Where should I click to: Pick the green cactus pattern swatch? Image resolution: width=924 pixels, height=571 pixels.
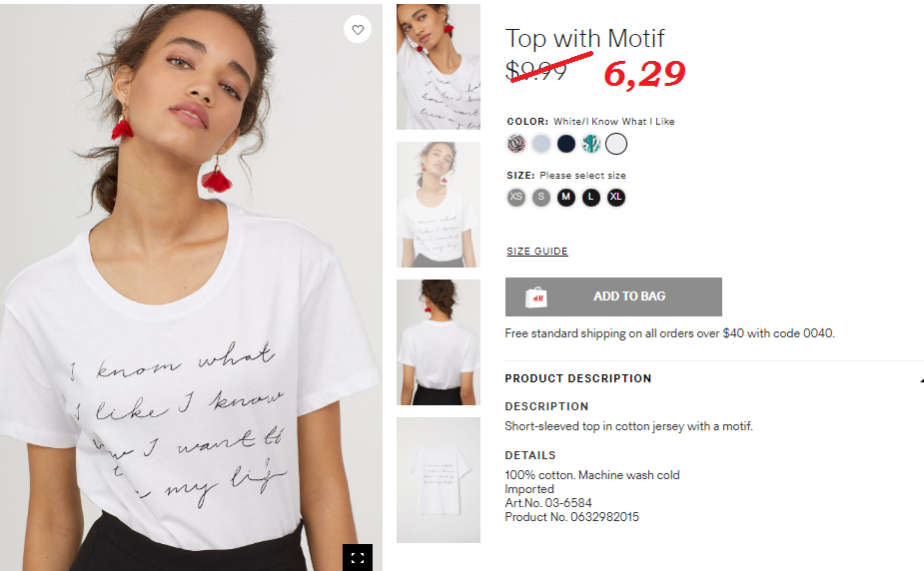pyautogui.click(x=591, y=144)
